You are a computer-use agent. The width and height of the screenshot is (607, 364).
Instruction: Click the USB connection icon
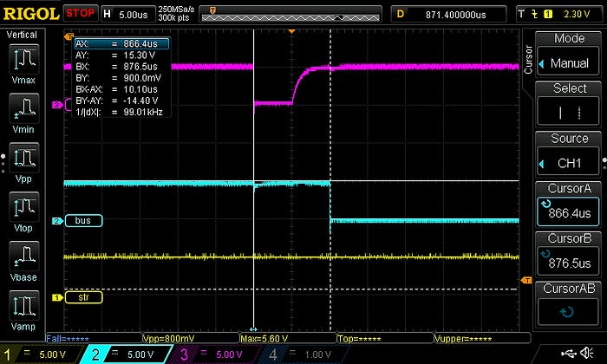tap(568, 353)
